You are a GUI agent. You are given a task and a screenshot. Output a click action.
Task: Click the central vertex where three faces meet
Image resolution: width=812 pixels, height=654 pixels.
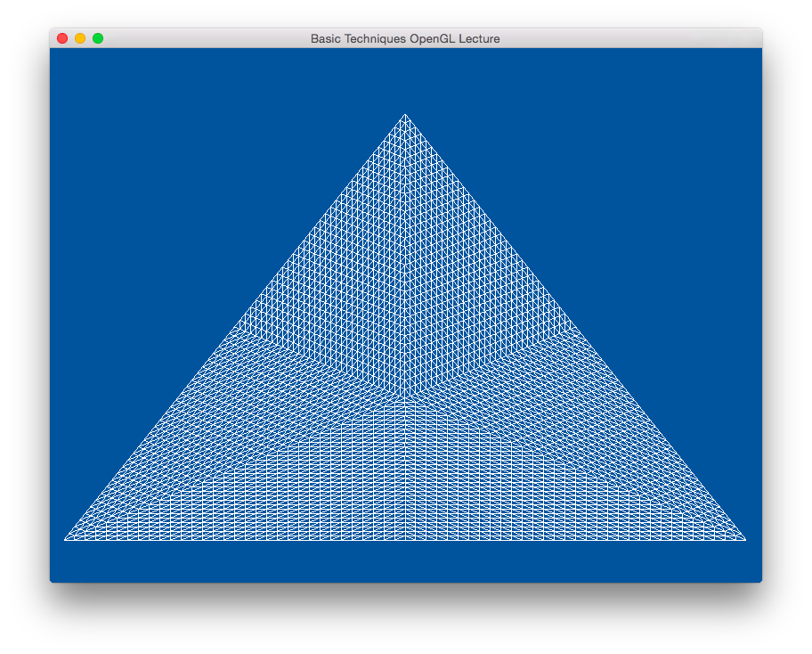(405, 398)
